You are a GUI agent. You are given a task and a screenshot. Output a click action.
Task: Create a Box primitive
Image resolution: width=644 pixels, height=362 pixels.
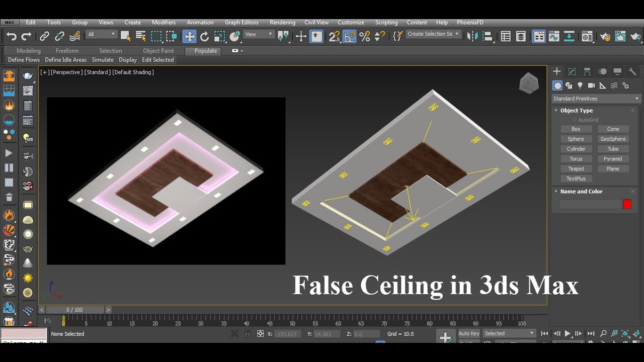(x=576, y=129)
